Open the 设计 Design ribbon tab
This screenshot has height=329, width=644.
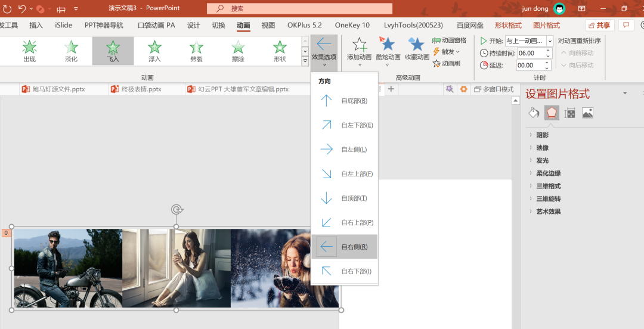click(x=193, y=25)
